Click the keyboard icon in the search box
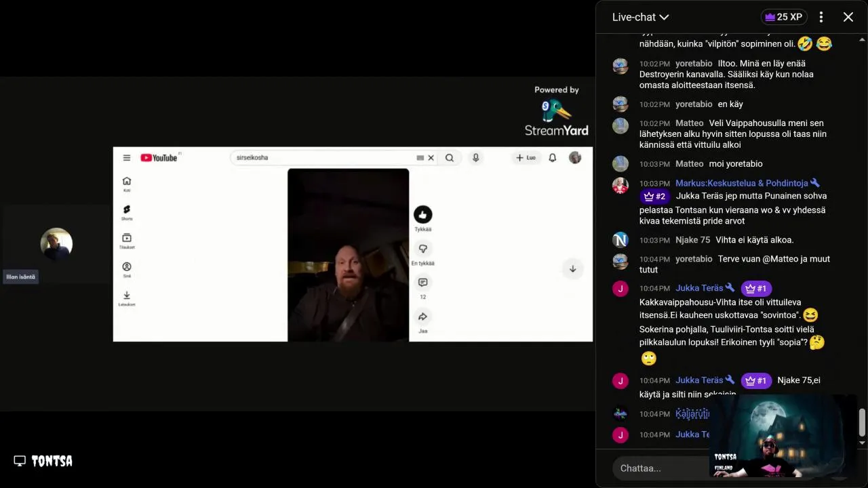Viewport: 868px width, 488px height. (x=420, y=157)
